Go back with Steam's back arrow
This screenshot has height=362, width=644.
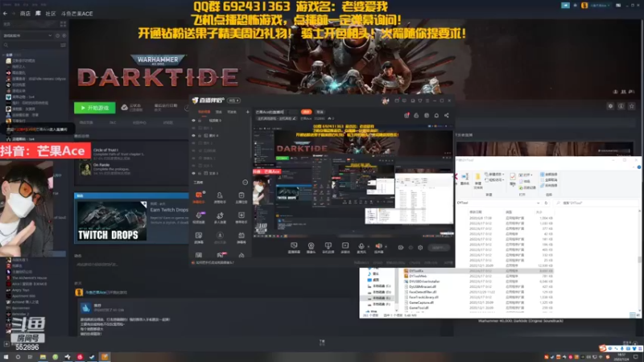(5, 14)
